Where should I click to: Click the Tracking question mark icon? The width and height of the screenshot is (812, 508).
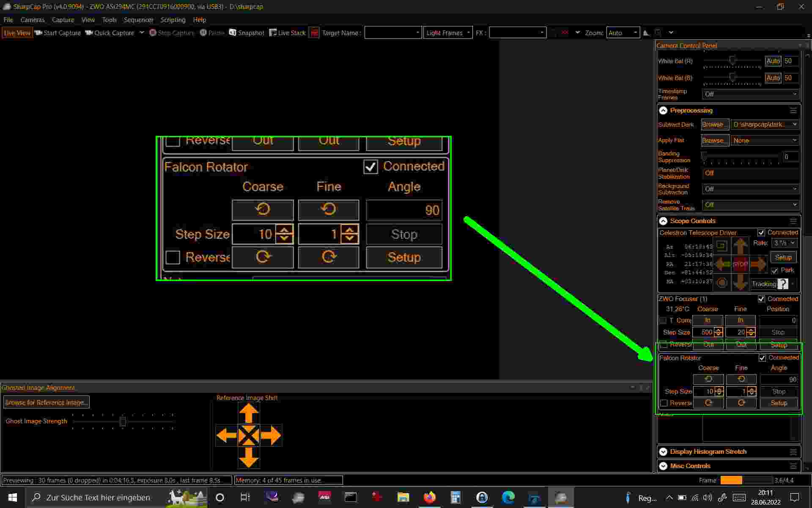(x=783, y=284)
